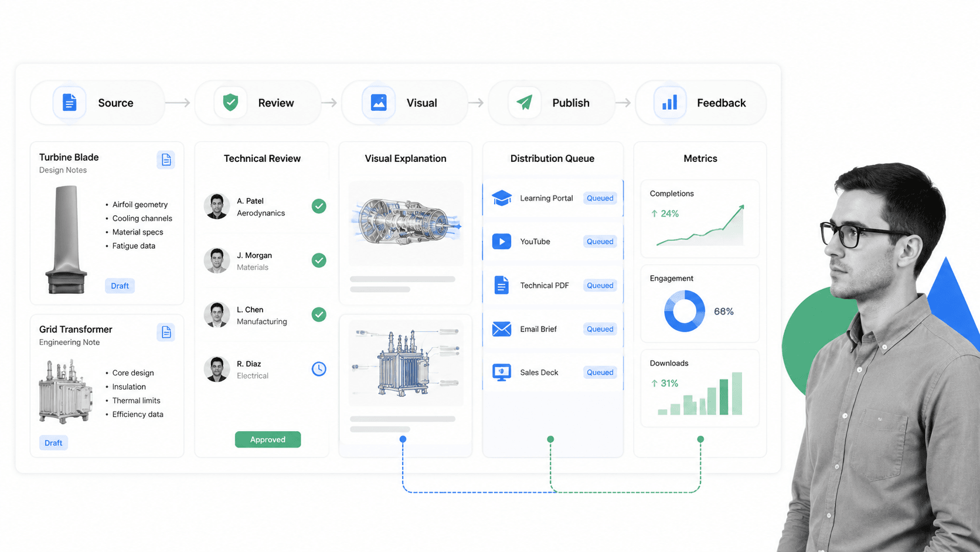
Task: Open the Grid Transformer document icon
Action: coord(166,332)
